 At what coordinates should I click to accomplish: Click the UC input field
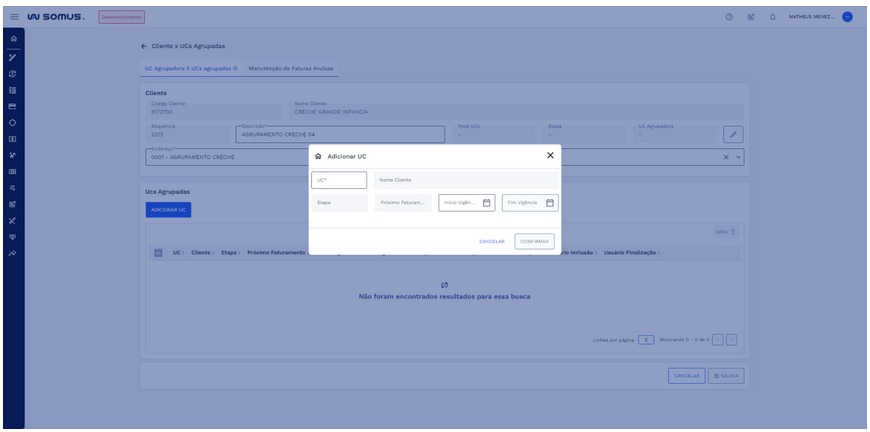click(339, 180)
